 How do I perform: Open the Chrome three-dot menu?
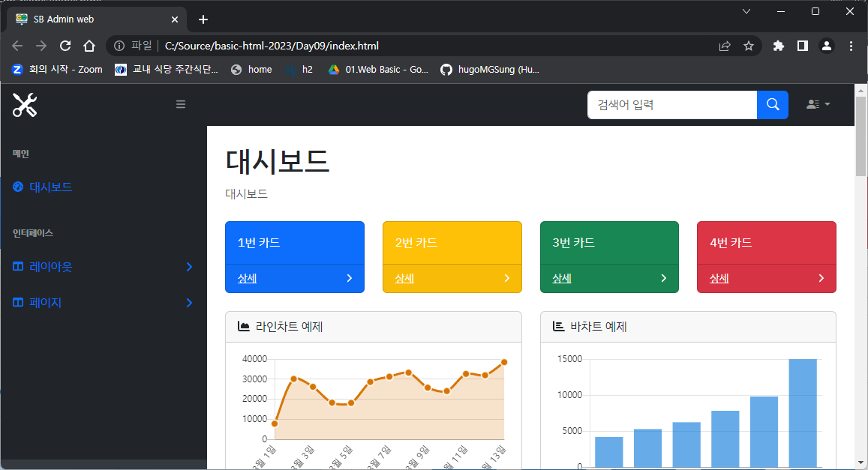851,46
